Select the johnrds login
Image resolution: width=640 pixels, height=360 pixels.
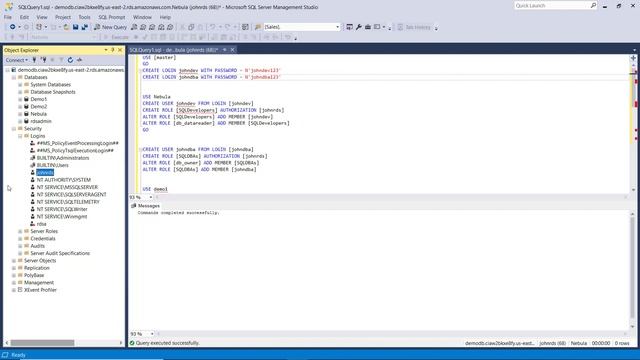coord(45,173)
